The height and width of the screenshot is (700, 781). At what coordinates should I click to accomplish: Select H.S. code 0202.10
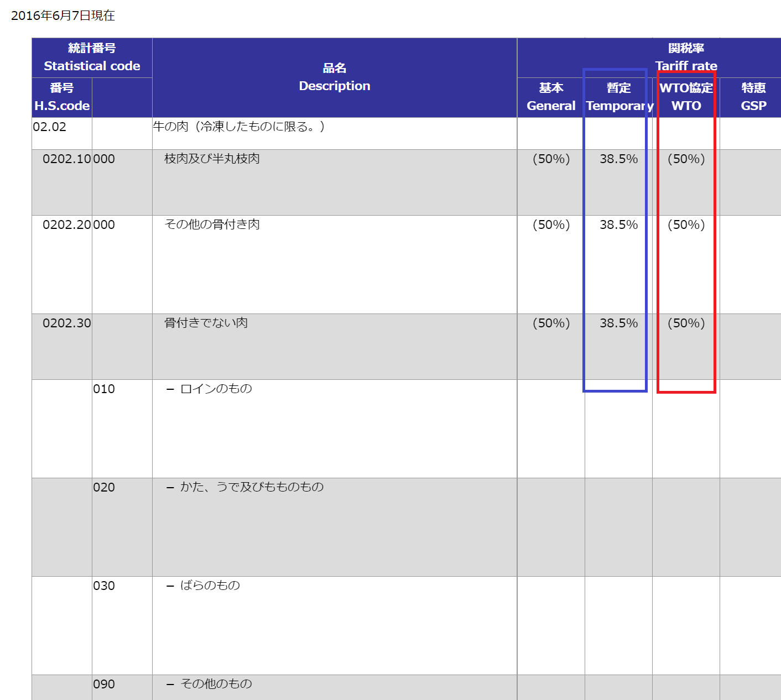pos(67,159)
